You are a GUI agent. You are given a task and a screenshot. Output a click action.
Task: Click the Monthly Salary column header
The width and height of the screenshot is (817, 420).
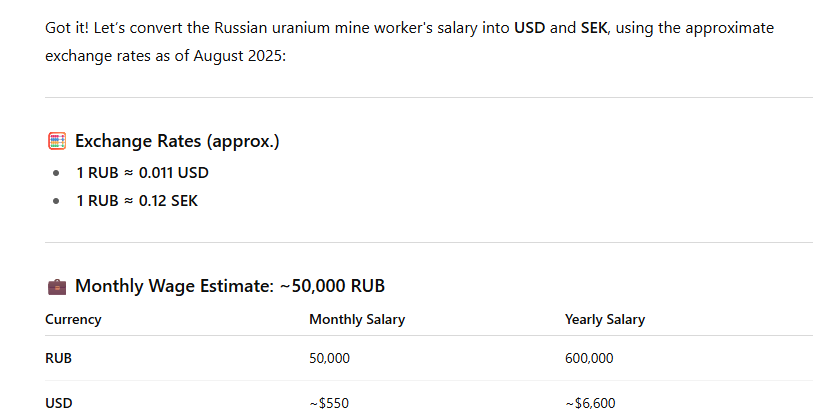(357, 319)
